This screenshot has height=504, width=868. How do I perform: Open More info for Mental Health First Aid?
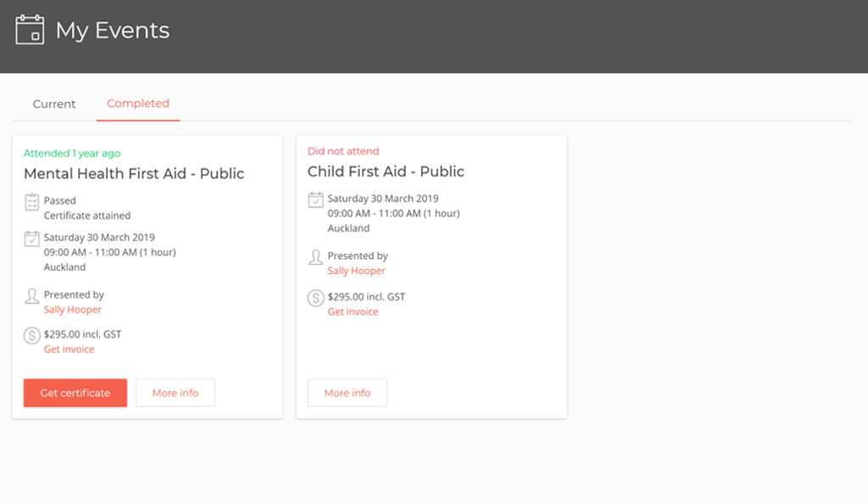tap(175, 393)
